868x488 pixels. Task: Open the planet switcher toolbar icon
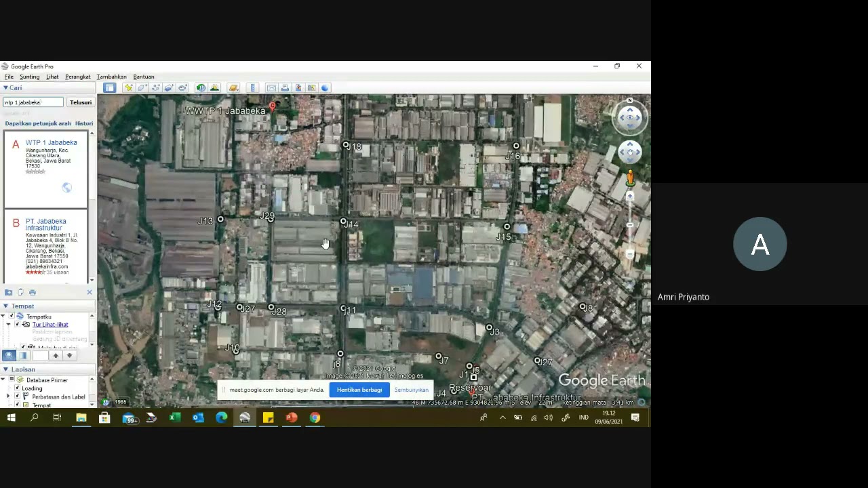[233, 87]
